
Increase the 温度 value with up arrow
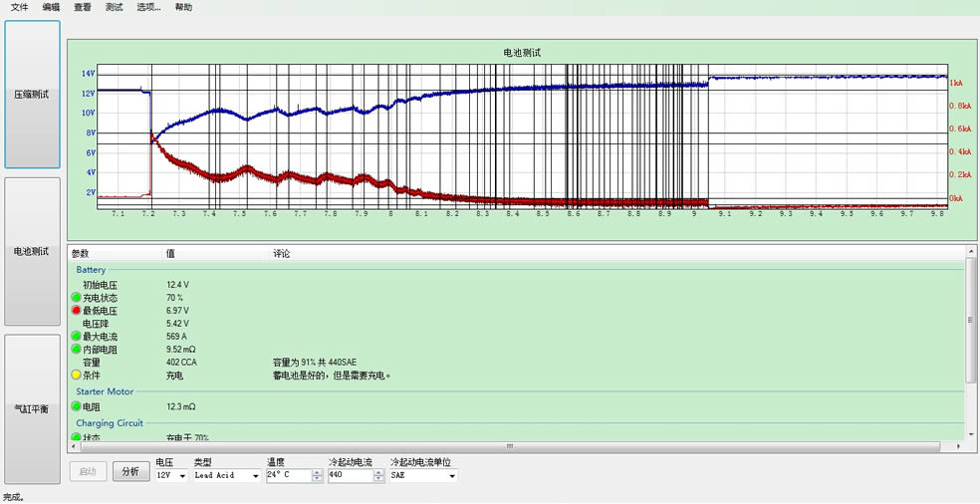pos(318,472)
